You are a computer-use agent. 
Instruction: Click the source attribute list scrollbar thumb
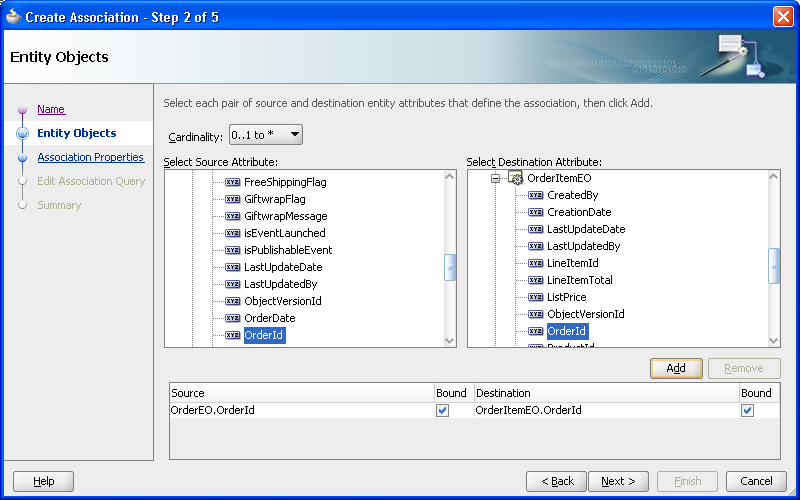(449, 267)
